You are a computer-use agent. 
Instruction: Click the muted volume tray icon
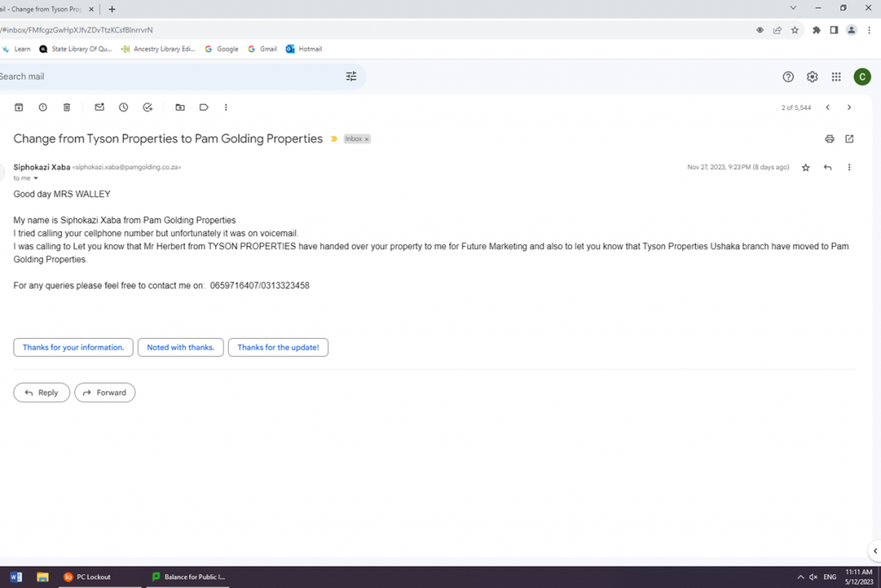813,577
